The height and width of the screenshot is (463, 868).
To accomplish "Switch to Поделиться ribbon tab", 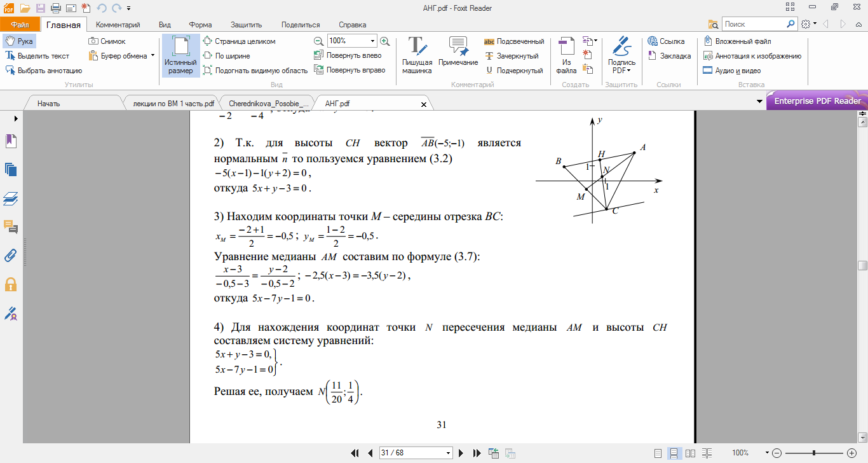I will [301, 25].
